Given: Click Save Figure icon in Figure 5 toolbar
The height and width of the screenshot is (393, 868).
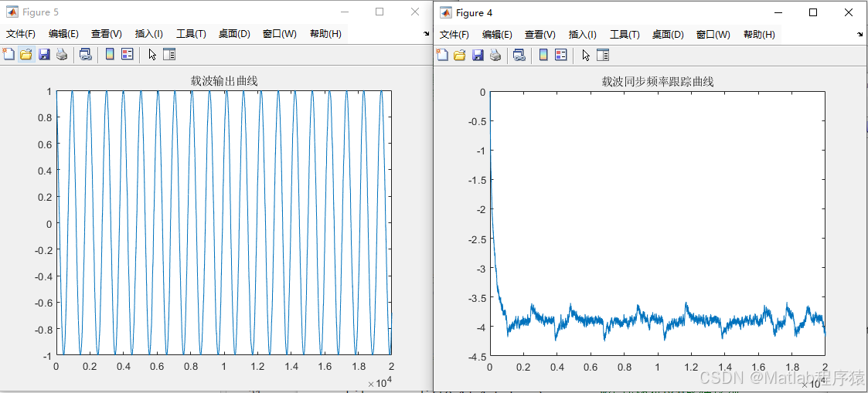Looking at the screenshot, I should (44, 54).
